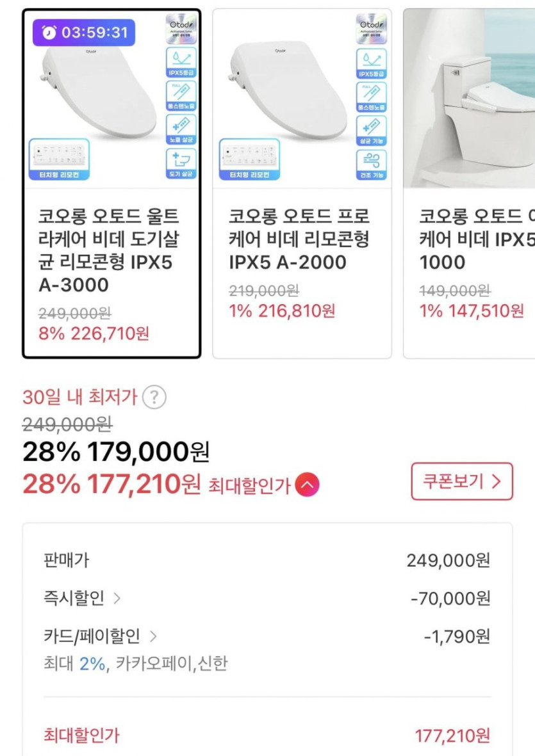Click the question mark next to 30일 내 최저가
The image size is (535, 756).
click(x=154, y=398)
